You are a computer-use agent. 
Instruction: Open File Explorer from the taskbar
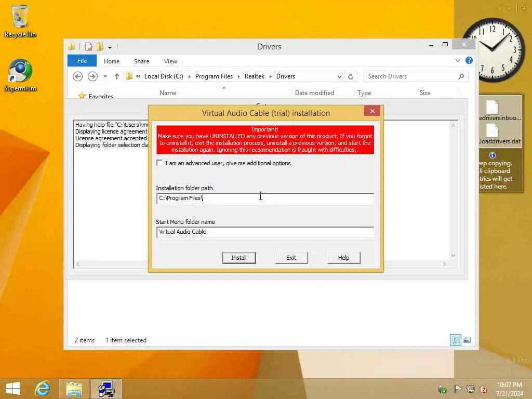click(x=74, y=389)
